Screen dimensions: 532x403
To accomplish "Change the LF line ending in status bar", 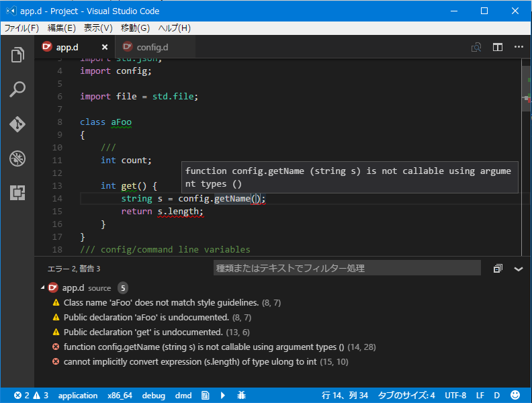I will pos(480,396).
